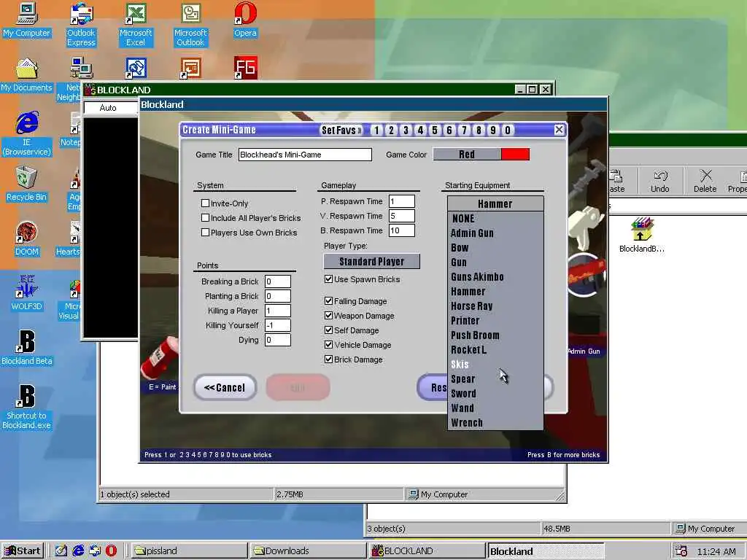Viewport: 747px width, 560px height.
Task: Select favorite slot 1 button
Action: (x=376, y=130)
